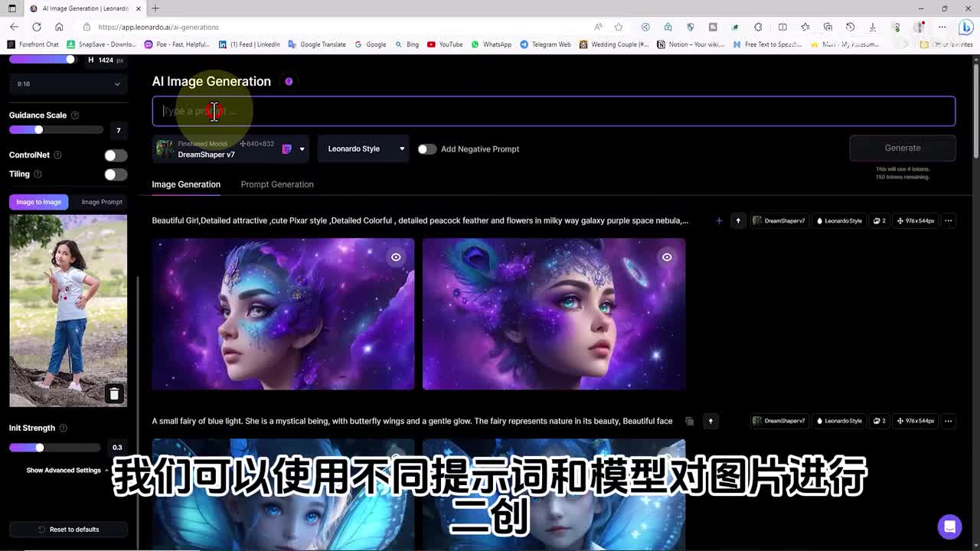Image resolution: width=980 pixels, height=551 pixels.
Task: Click Reset to defaults
Action: pos(68,530)
